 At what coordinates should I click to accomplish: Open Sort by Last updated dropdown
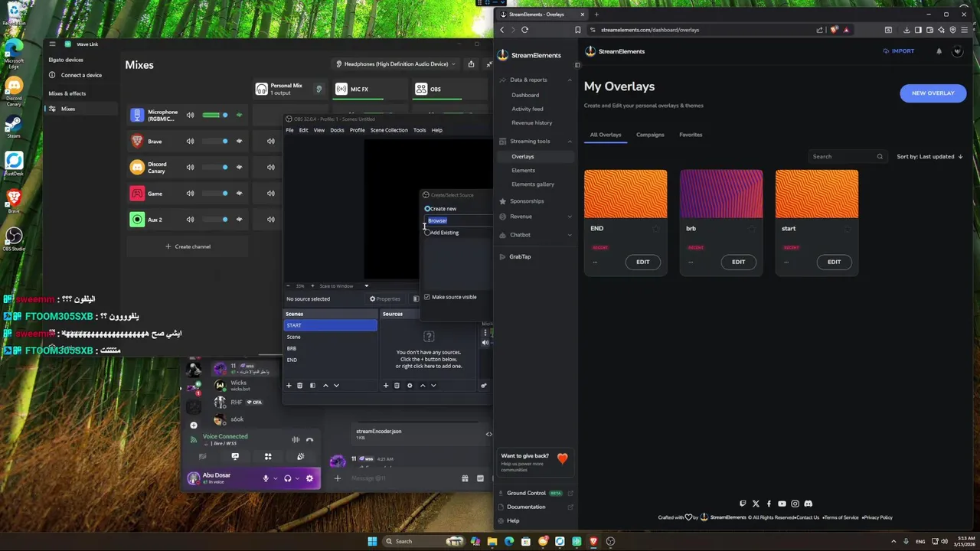coord(929,156)
